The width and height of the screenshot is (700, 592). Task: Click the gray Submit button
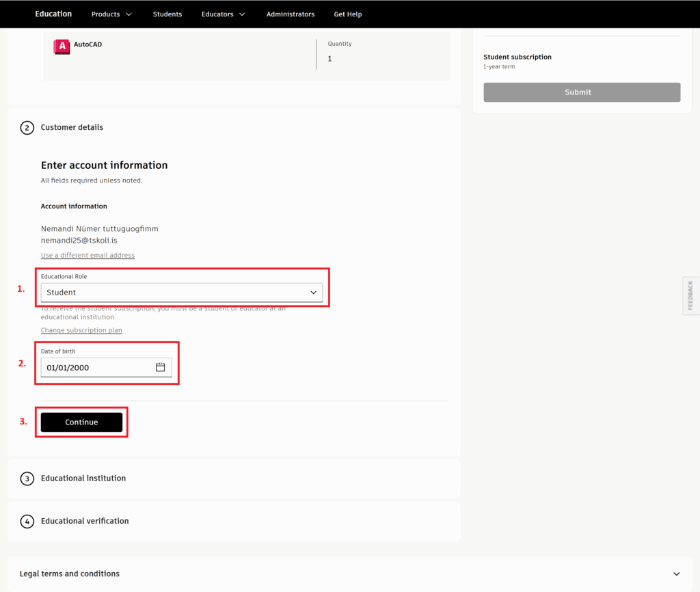point(582,92)
